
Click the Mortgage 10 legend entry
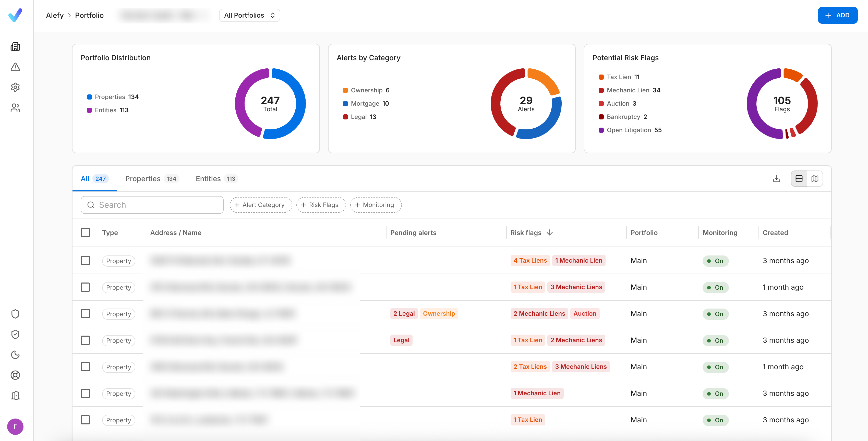tap(366, 103)
